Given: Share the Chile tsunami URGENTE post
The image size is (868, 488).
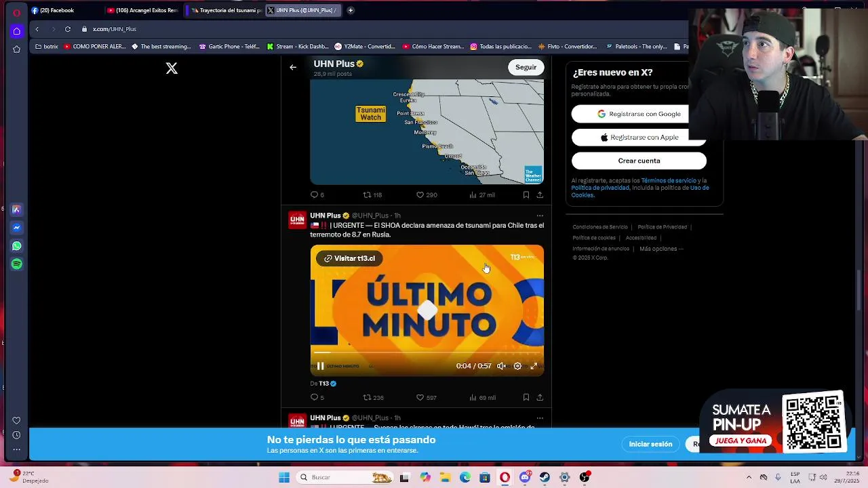Looking at the screenshot, I should [540, 398].
